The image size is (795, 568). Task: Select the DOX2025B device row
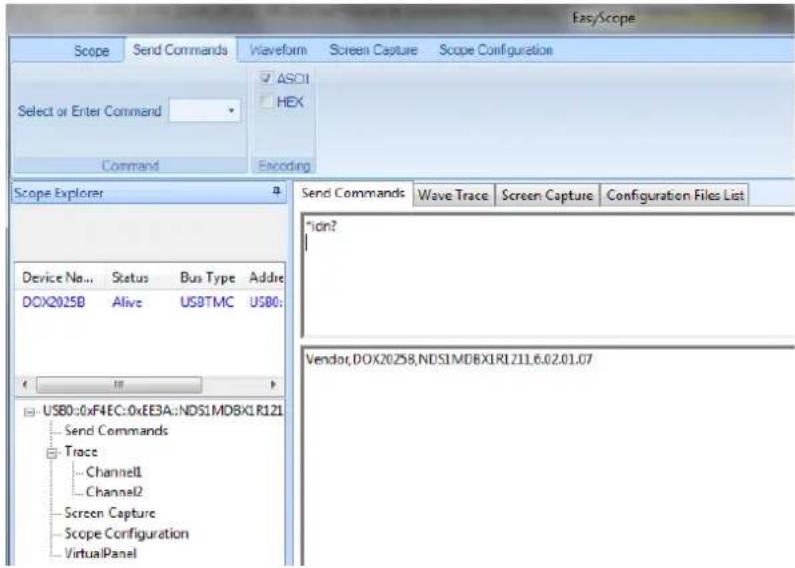coord(151,302)
